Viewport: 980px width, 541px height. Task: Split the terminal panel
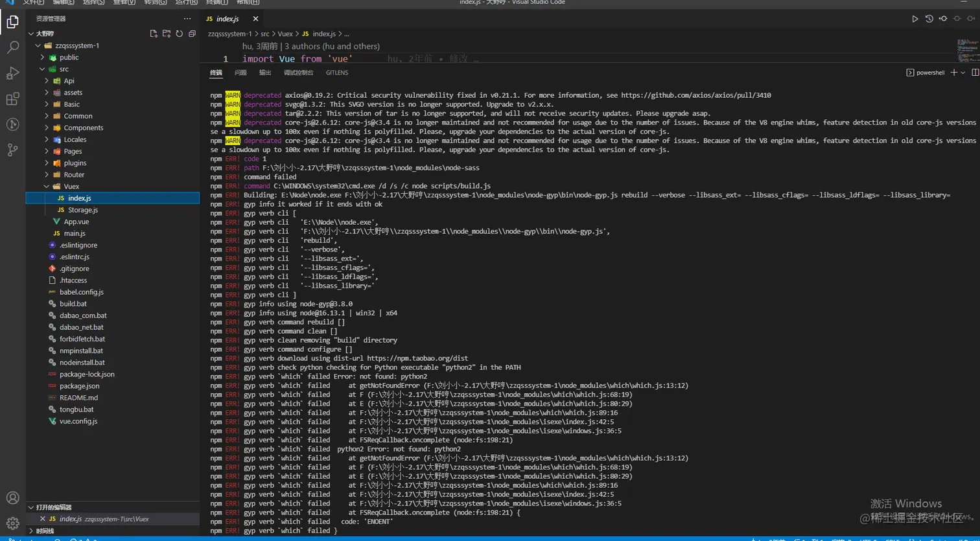click(975, 73)
